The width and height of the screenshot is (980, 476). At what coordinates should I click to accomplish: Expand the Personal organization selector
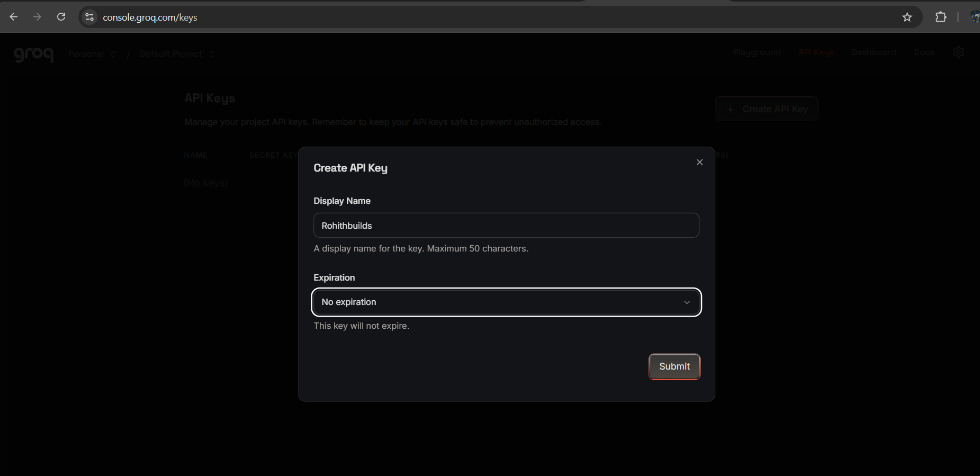pos(92,54)
